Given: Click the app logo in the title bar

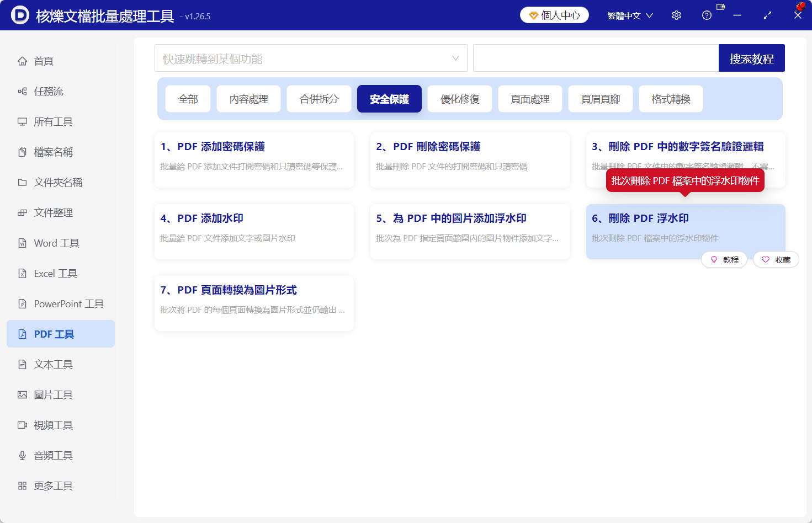Looking at the screenshot, I should tap(20, 15).
